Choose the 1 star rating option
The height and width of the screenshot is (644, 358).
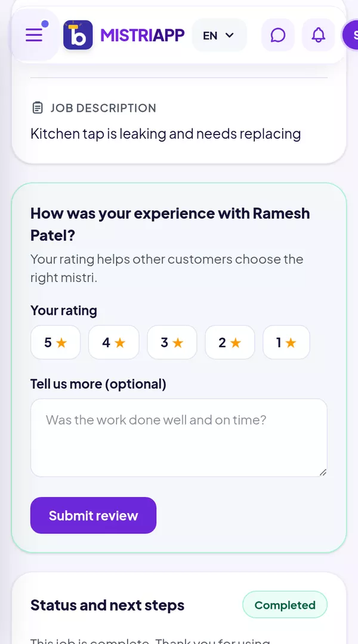[286, 342]
